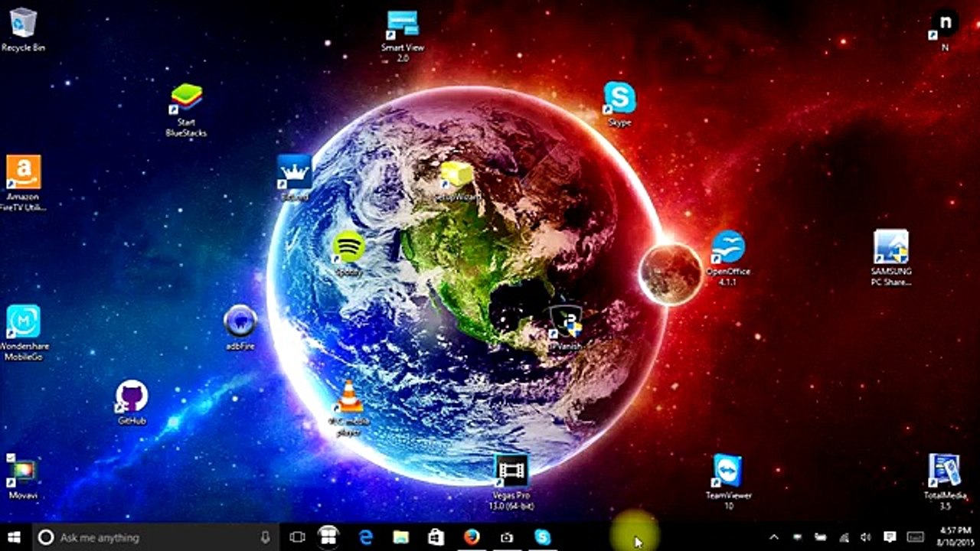Click the round white app taskbar icon
Image resolution: width=980 pixels, height=551 pixels.
(328, 536)
